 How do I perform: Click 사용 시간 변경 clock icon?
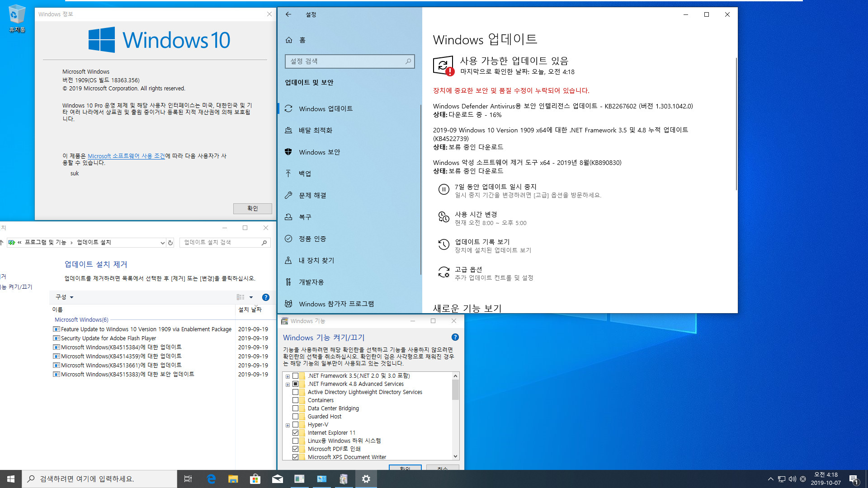click(x=443, y=217)
